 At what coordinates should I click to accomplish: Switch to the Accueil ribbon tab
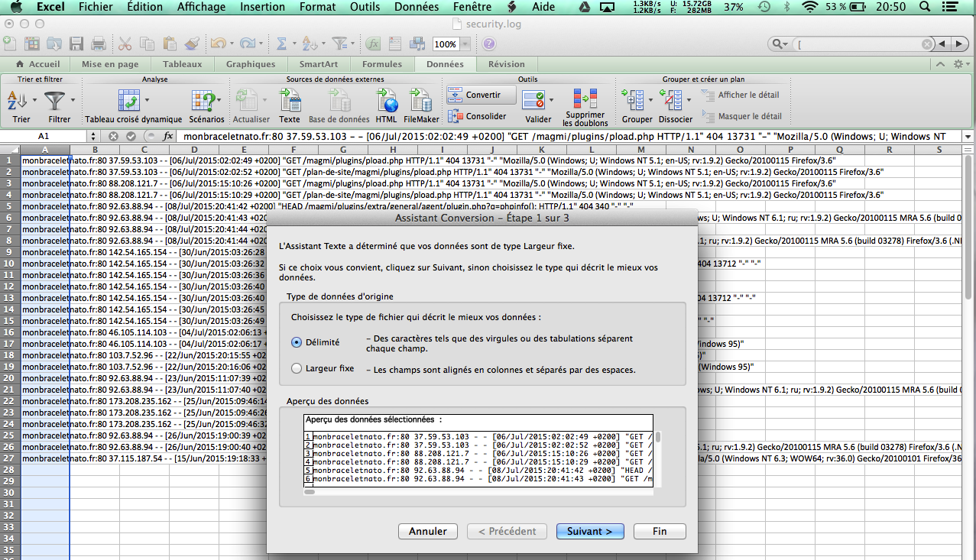click(x=37, y=64)
